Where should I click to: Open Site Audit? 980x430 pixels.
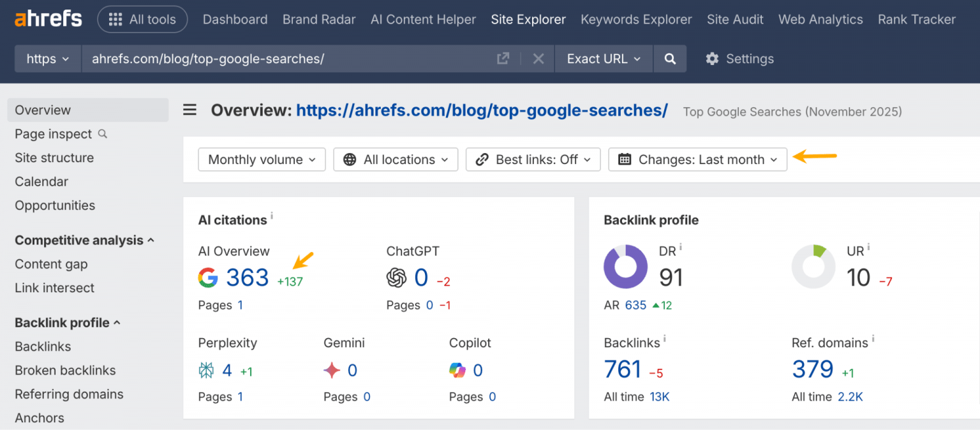coord(735,20)
